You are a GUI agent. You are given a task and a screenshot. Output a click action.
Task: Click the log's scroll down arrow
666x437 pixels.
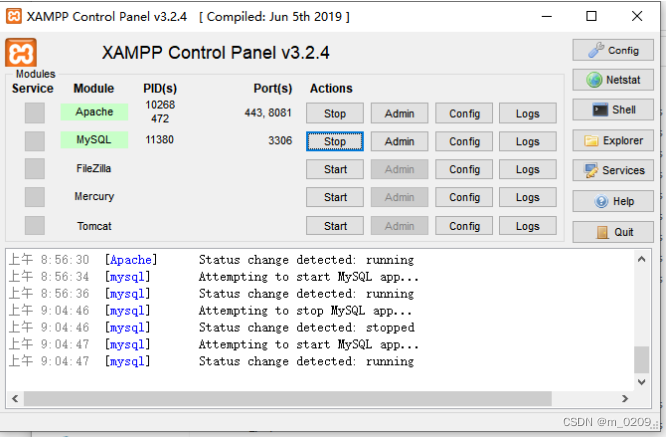[x=641, y=382]
